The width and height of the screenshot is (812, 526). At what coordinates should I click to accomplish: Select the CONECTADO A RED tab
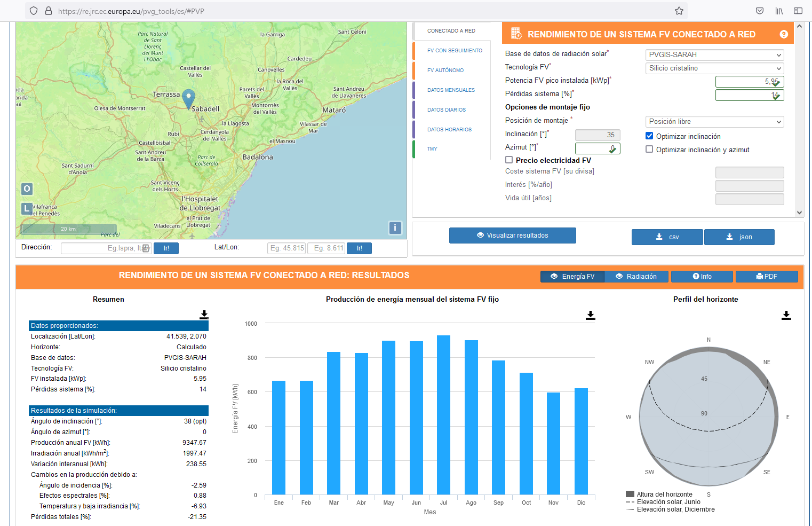[x=451, y=30]
